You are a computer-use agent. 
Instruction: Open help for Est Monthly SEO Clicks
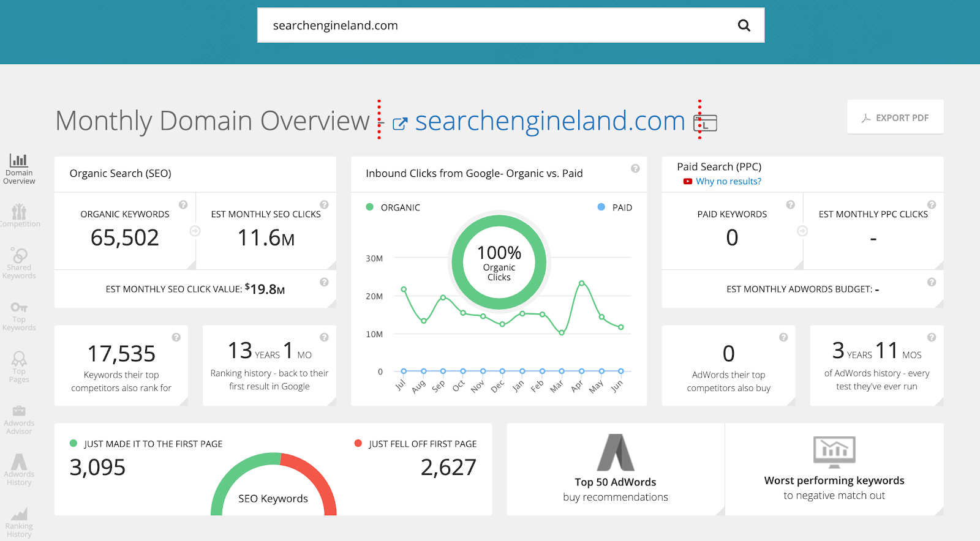[324, 205]
